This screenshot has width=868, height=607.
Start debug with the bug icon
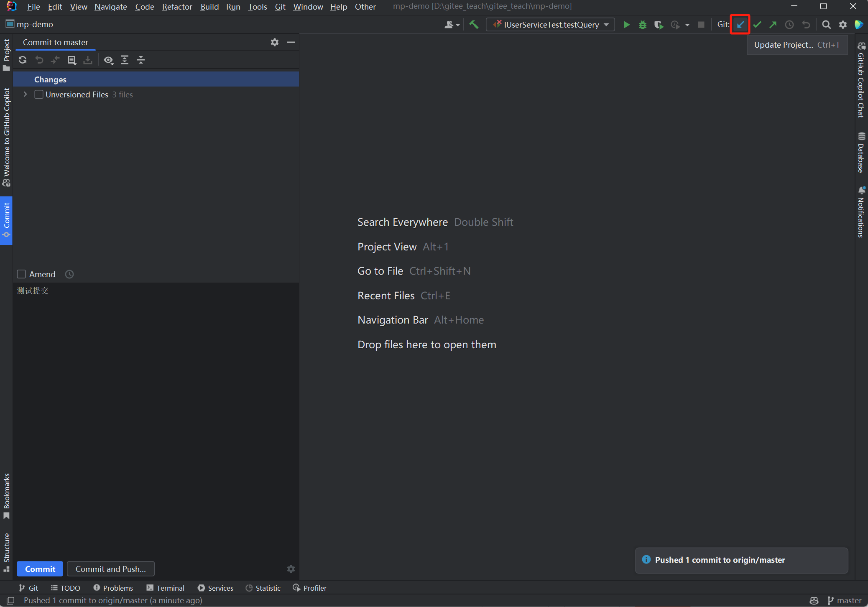pyautogui.click(x=642, y=25)
